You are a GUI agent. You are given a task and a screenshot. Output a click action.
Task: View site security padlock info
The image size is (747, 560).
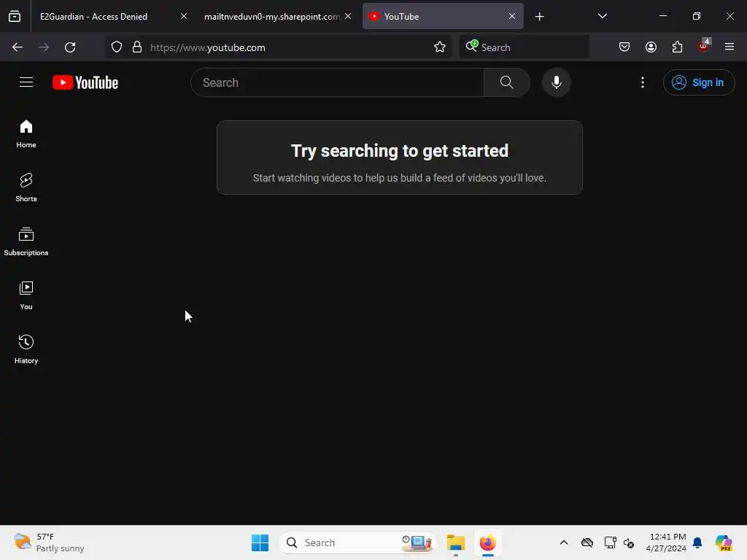(x=137, y=47)
